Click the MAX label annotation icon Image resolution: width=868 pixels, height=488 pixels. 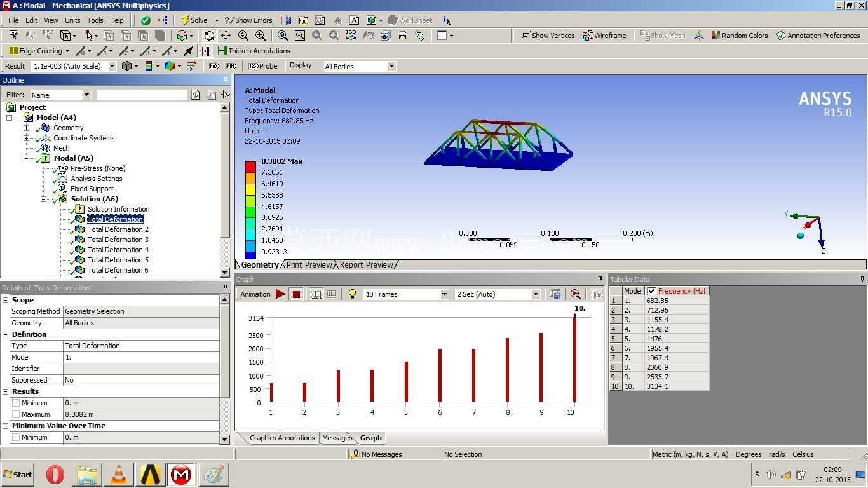[214, 66]
